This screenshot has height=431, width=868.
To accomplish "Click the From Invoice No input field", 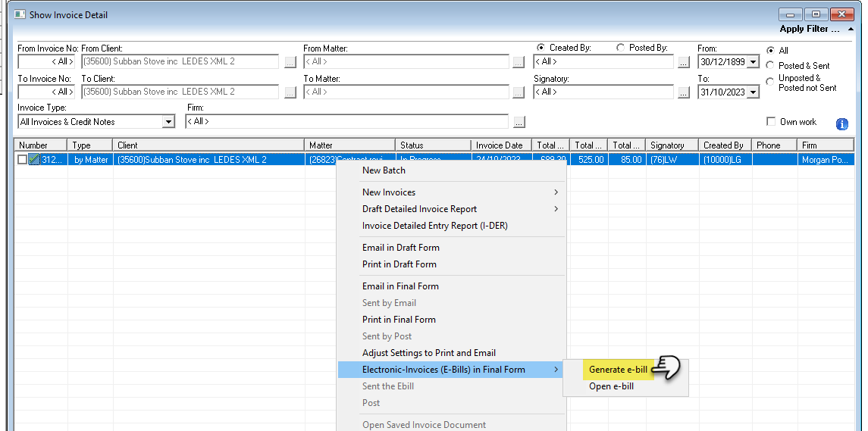I will 46,61.
